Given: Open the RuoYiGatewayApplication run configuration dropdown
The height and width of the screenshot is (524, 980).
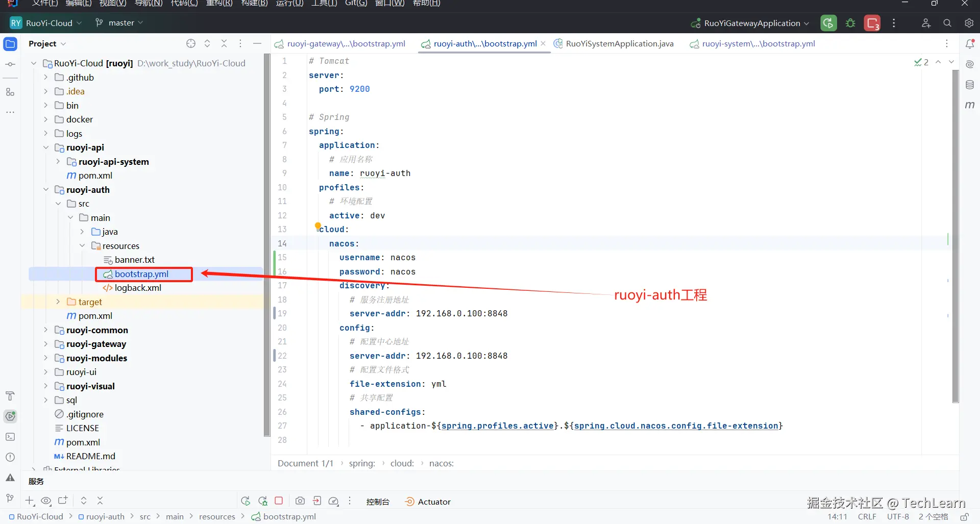Looking at the screenshot, I should tap(750, 23).
